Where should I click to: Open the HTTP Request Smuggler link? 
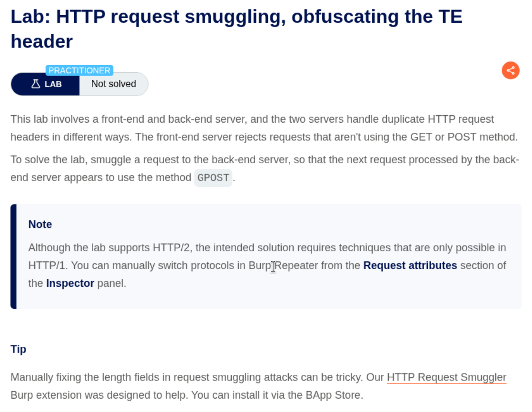click(x=446, y=378)
